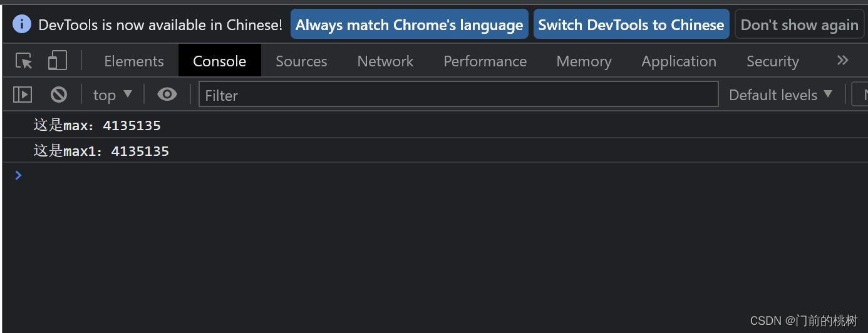Image resolution: width=868 pixels, height=333 pixels.
Task: Clear console with the ban icon
Action: pos(59,95)
